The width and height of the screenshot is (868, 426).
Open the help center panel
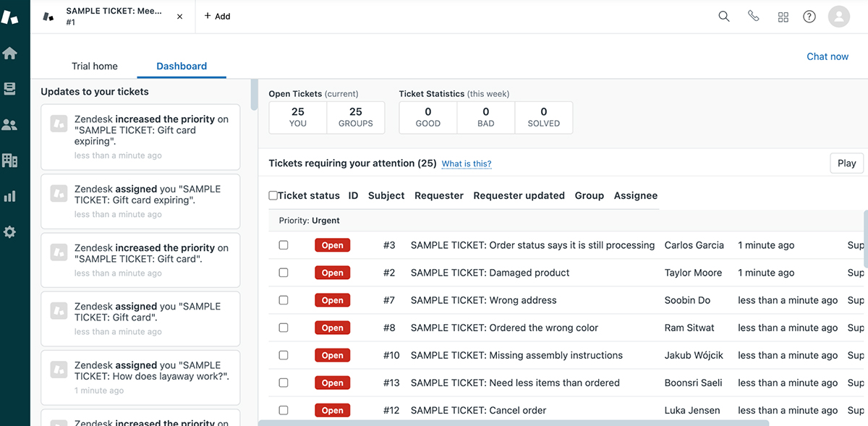point(809,16)
